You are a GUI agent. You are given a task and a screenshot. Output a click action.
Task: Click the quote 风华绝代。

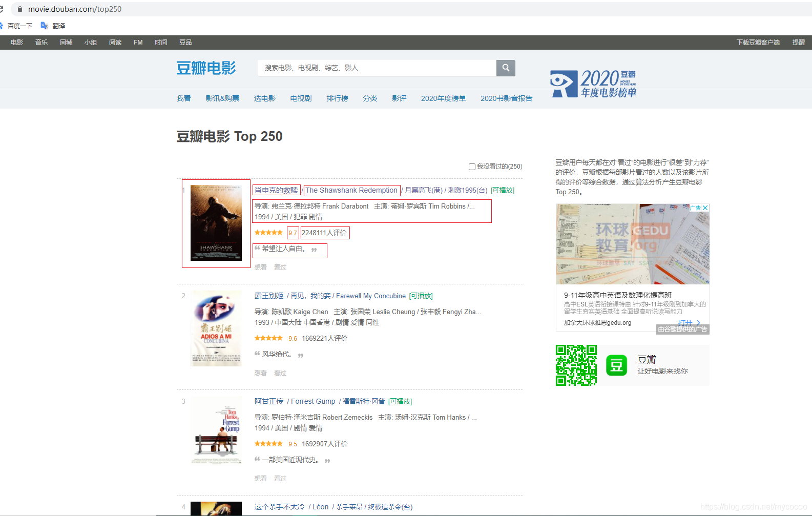(x=278, y=354)
